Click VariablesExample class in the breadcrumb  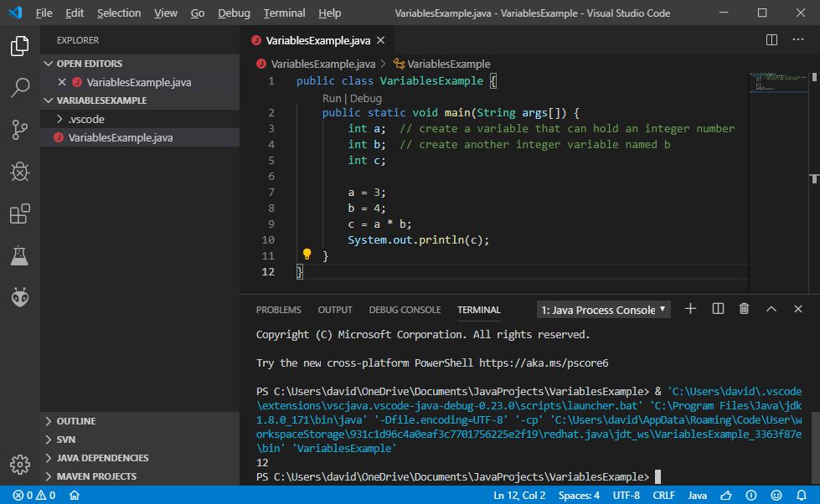pyautogui.click(x=448, y=64)
